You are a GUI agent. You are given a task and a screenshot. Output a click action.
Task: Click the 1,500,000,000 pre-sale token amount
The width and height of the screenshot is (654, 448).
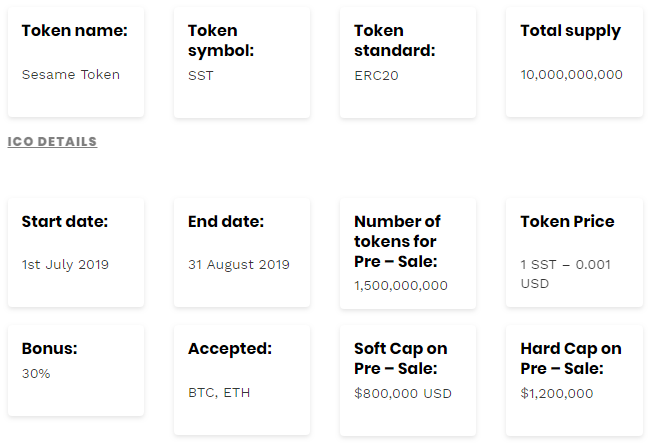[x=401, y=285]
